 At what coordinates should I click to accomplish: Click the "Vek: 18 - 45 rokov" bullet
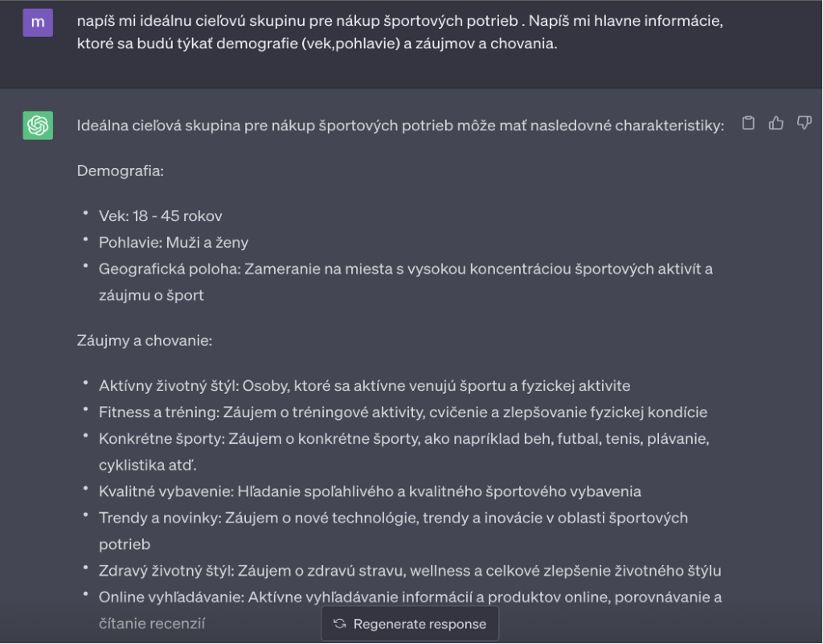pyautogui.click(x=161, y=216)
